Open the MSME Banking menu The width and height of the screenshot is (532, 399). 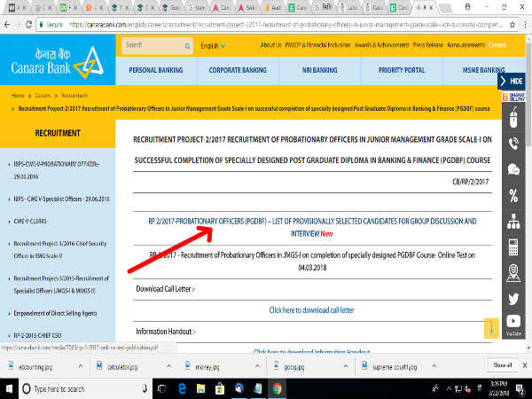483,70
